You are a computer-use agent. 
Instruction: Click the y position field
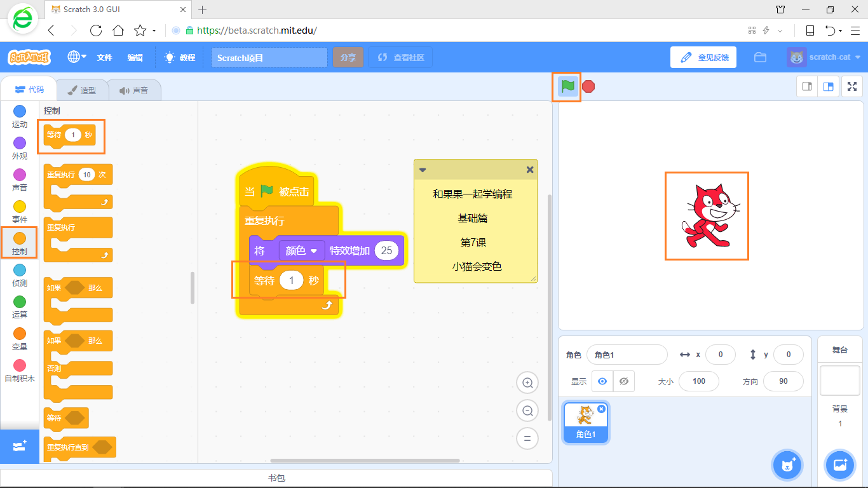789,355
